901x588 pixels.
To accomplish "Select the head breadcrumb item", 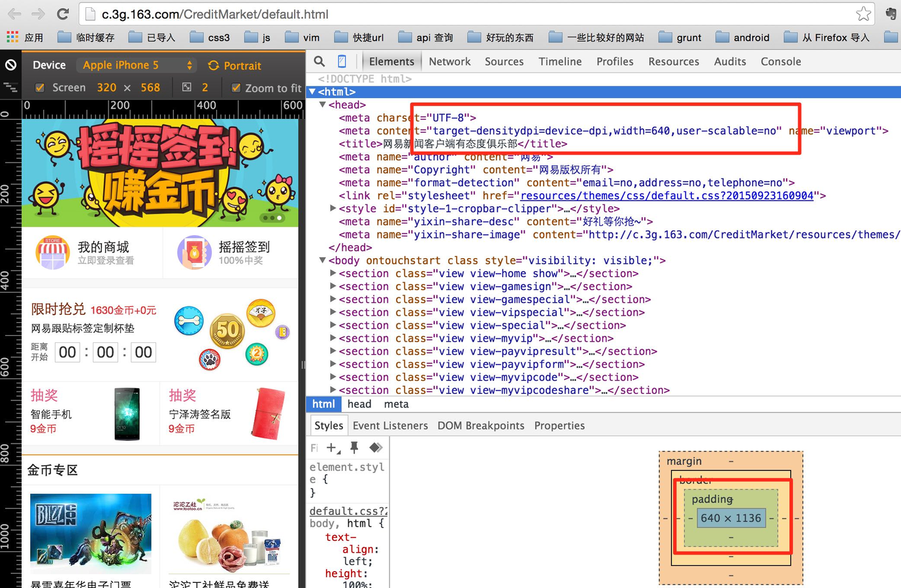I will coord(359,404).
